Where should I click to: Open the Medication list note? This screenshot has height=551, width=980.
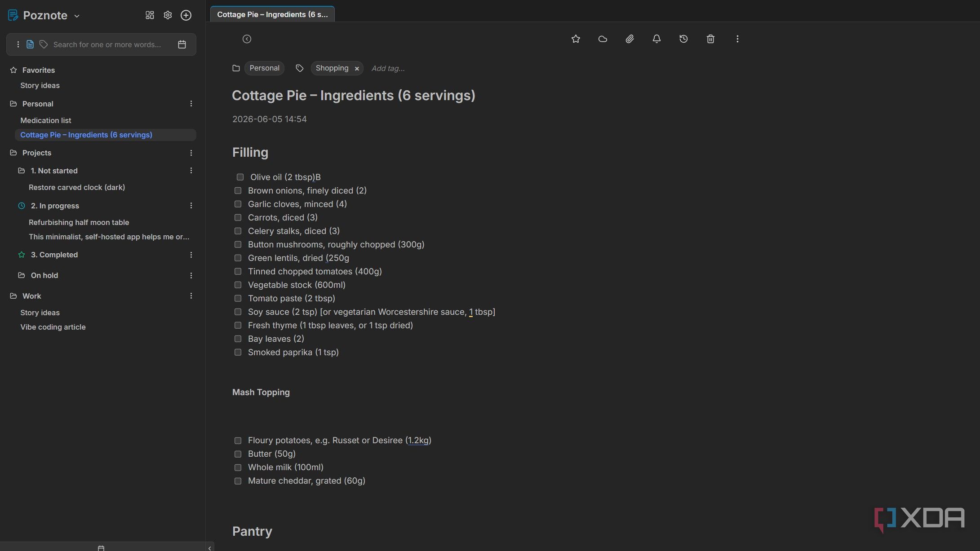click(x=45, y=120)
